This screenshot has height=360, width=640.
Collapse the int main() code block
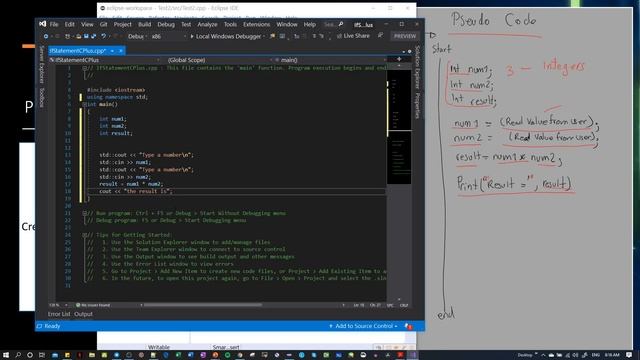coord(84,104)
